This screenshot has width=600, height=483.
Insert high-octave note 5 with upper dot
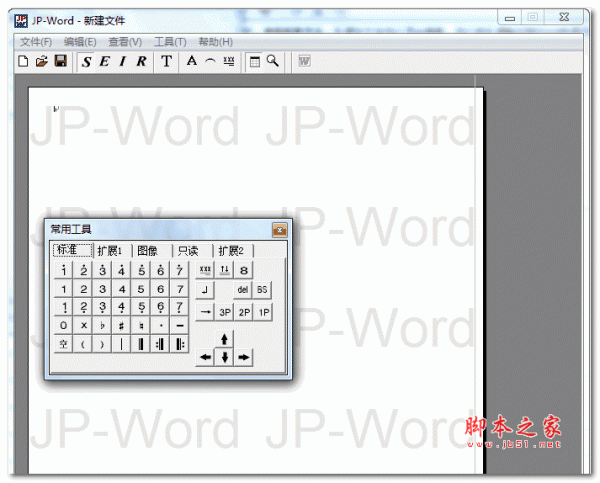141,270
